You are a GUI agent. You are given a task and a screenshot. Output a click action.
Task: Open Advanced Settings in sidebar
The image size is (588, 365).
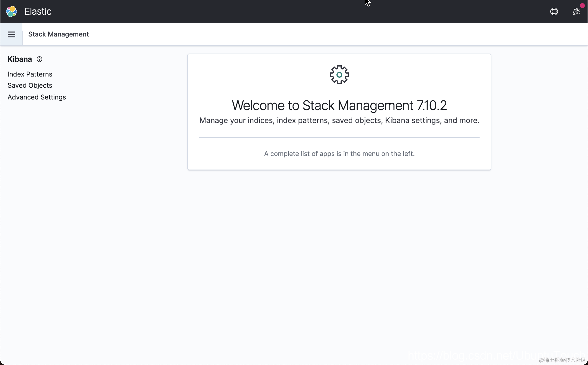pyautogui.click(x=37, y=97)
